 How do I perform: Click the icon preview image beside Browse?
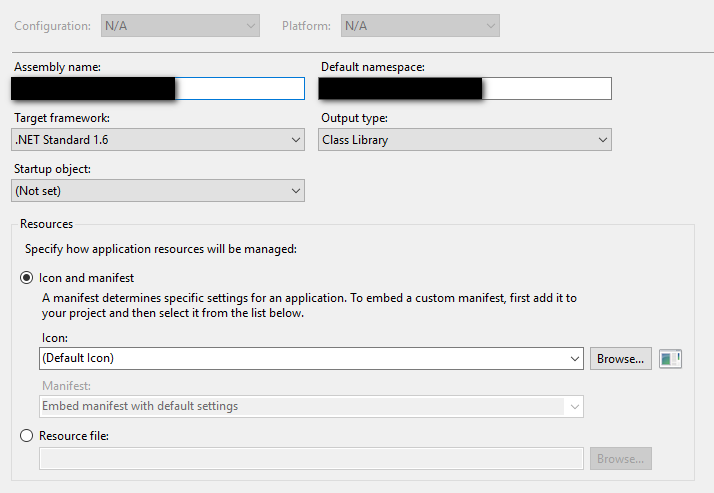[x=670, y=359]
